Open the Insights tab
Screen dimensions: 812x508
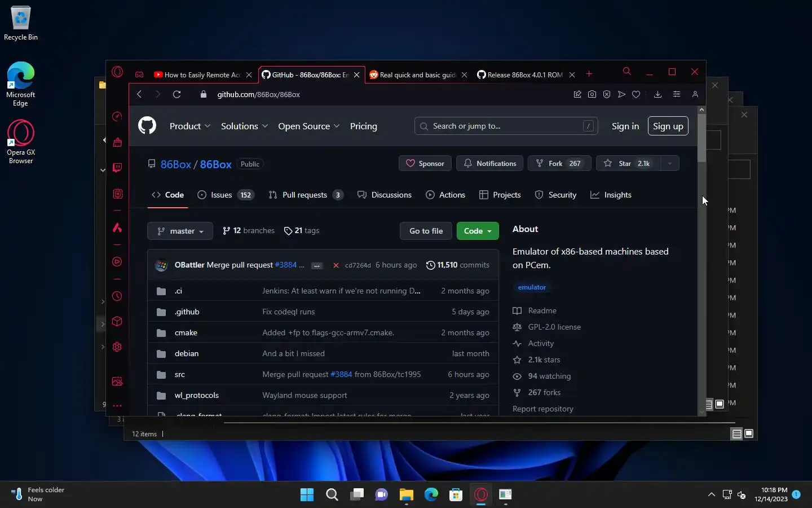point(611,195)
